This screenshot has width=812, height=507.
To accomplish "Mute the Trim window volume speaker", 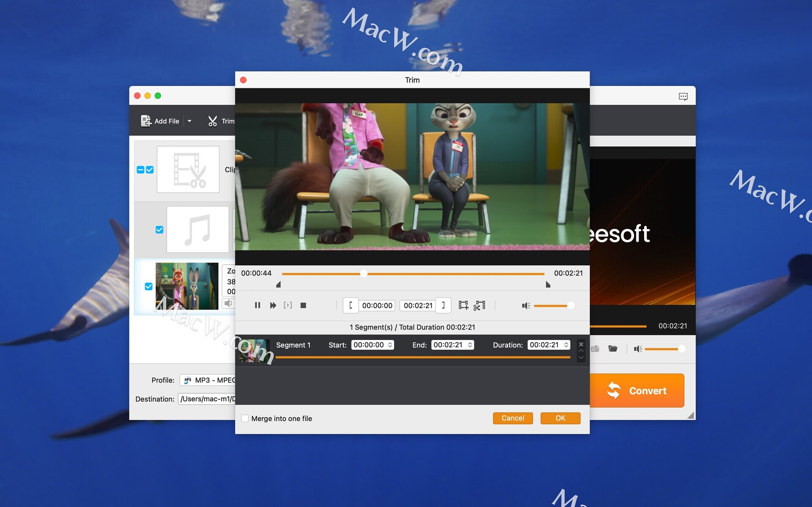I will [526, 305].
